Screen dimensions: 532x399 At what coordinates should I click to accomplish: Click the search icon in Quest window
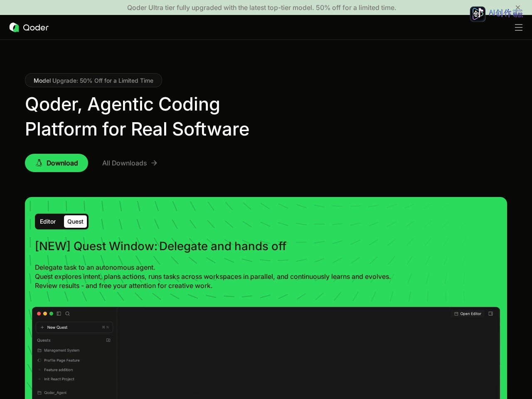[67, 314]
